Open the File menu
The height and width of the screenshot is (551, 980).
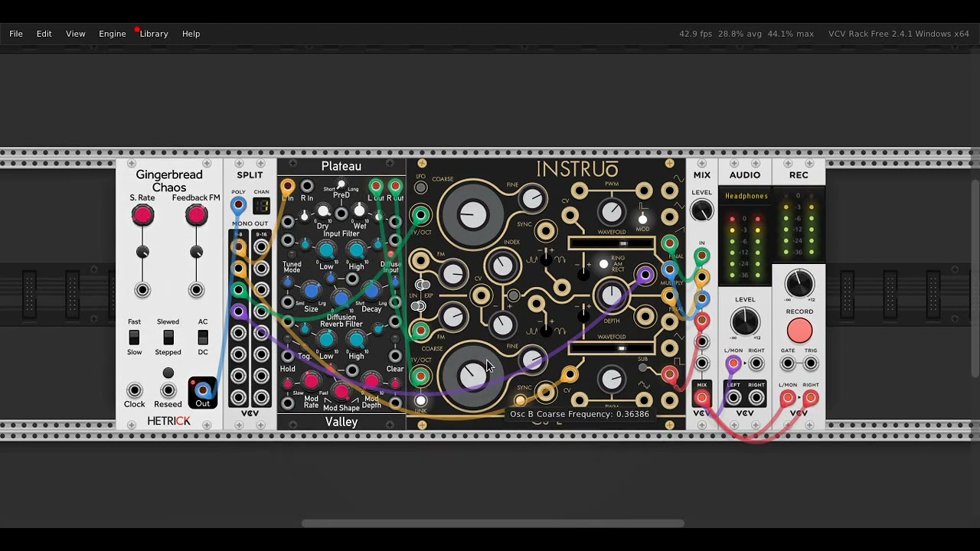coord(16,34)
